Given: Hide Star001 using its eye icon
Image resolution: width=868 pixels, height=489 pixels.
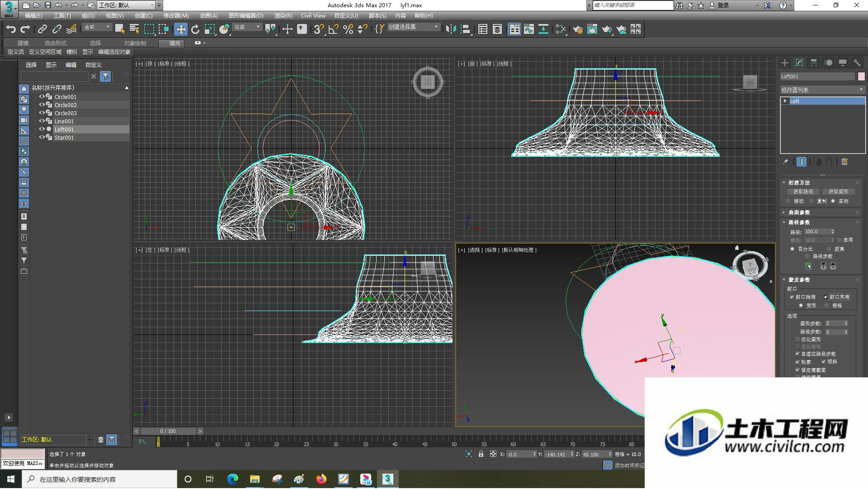Looking at the screenshot, I should [x=42, y=137].
